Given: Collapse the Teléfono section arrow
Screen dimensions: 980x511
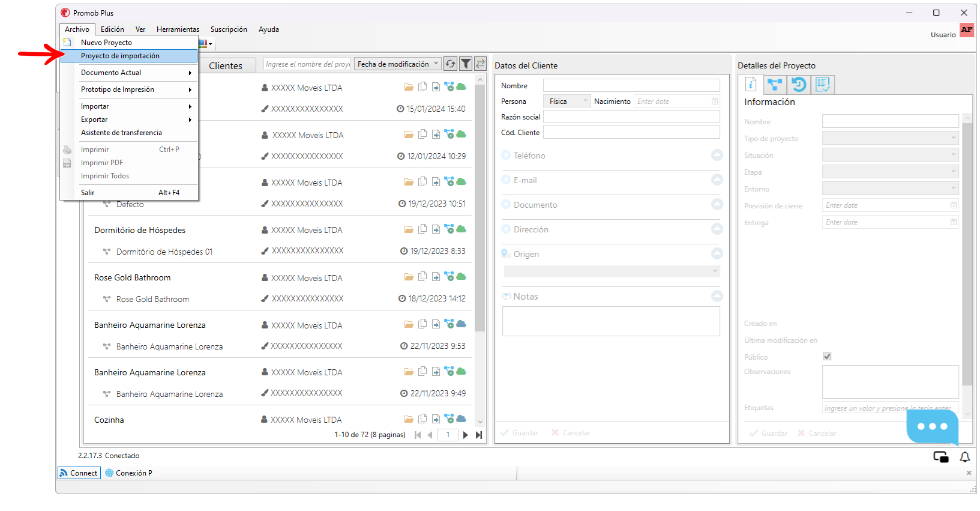Looking at the screenshot, I should [717, 155].
